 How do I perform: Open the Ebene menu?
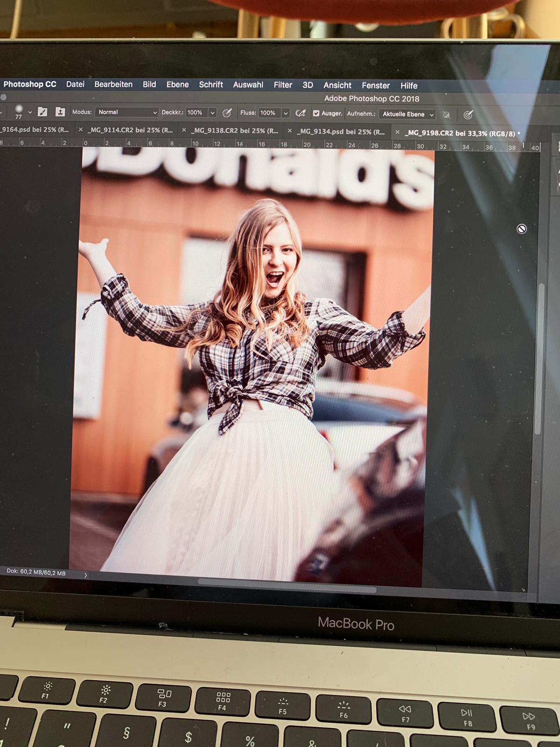point(177,85)
